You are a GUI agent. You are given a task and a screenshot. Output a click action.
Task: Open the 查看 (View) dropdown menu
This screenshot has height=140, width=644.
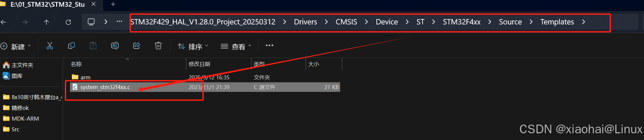point(236,46)
